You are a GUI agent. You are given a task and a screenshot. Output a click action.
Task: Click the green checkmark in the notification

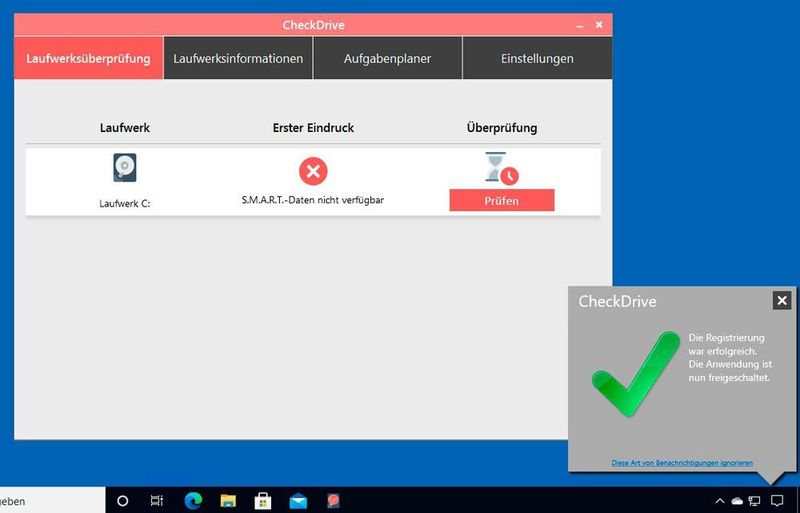point(636,373)
